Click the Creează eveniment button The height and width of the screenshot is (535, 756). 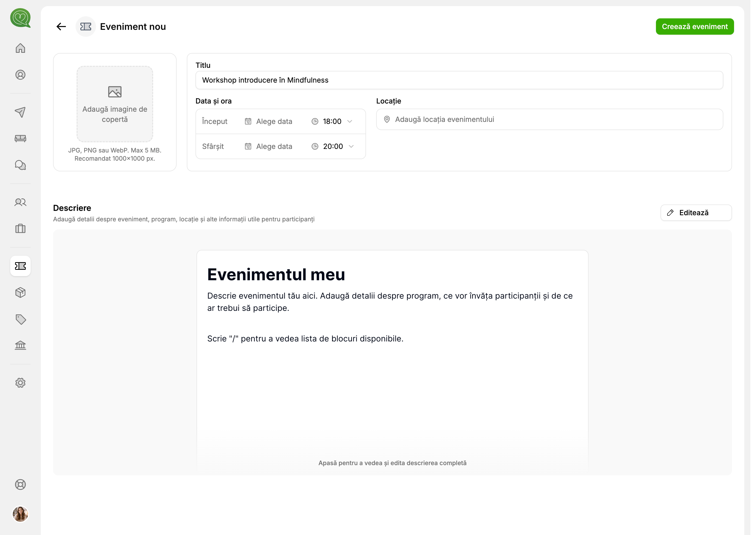tap(695, 27)
